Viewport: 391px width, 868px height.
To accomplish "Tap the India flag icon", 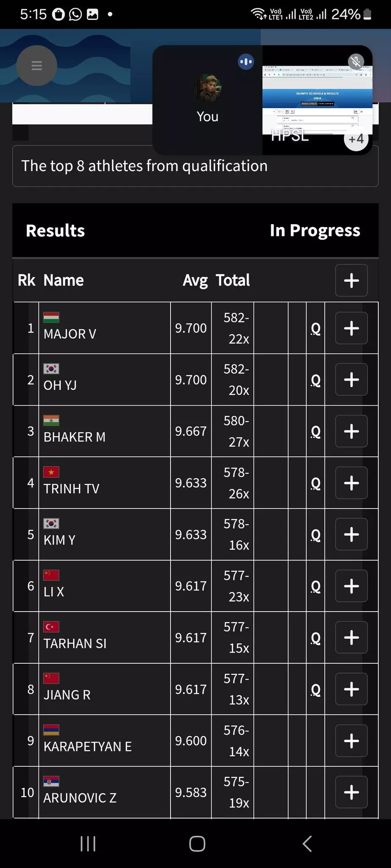I will 51,420.
